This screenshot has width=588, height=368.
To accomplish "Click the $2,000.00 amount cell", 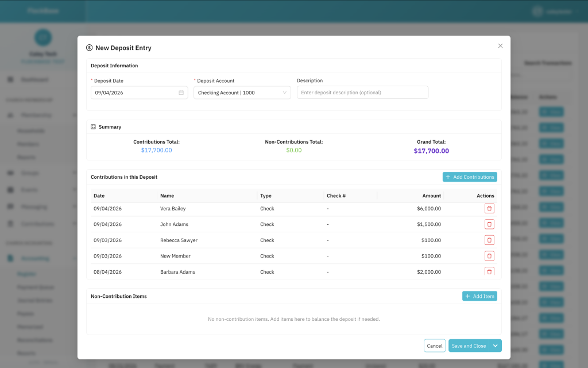I will click(429, 272).
